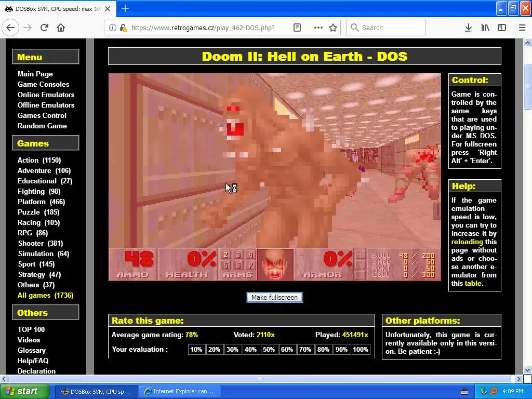Rate the game 80%
This screenshot has height=399, width=532.
pos(323,349)
